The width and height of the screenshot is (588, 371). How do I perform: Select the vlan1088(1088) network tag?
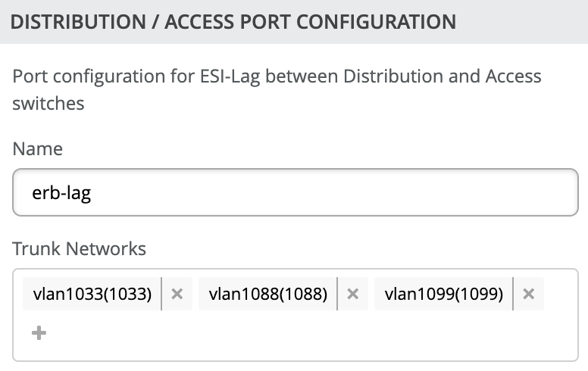point(268,295)
